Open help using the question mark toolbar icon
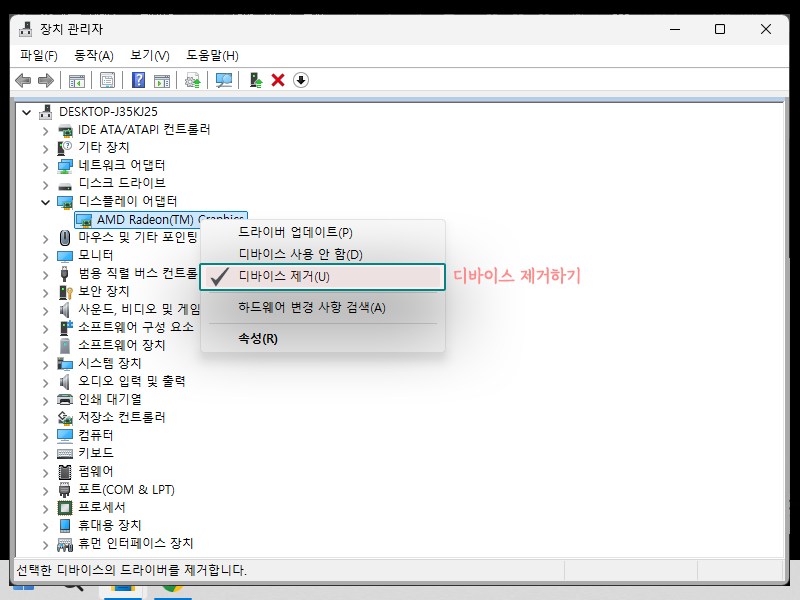 pyautogui.click(x=138, y=80)
